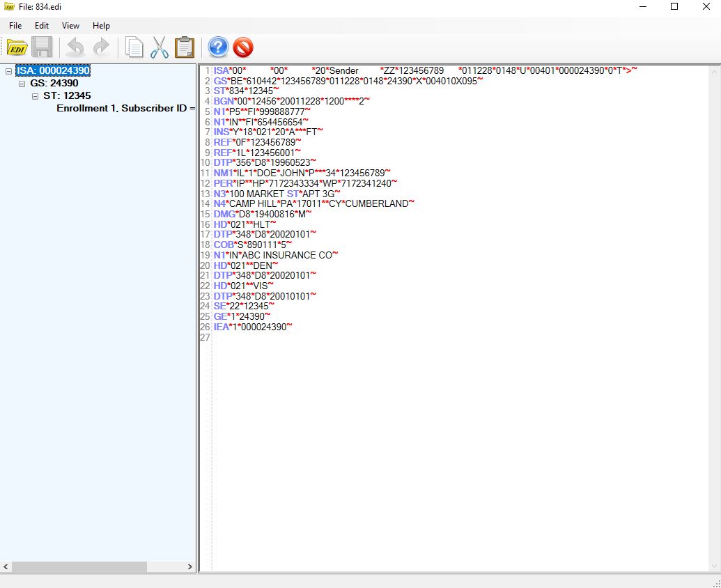Click the BGN*00*12456 segment line
The height and width of the screenshot is (588, 721).
click(x=291, y=101)
